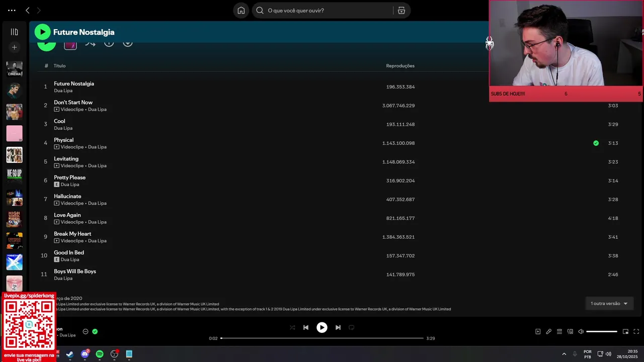The height and width of the screenshot is (362, 644).
Task: Open Dua Lipa artist link under 'Cool'
Action: [63, 128]
